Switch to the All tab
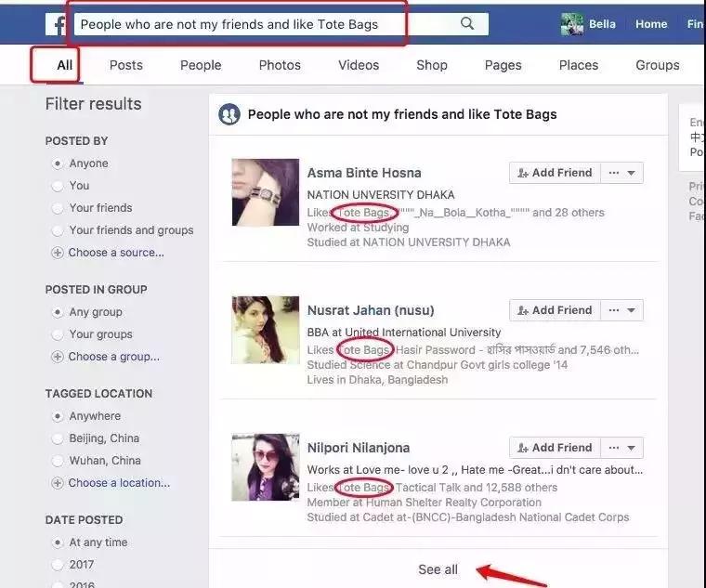The image size is (706, 588). [64, 65]
